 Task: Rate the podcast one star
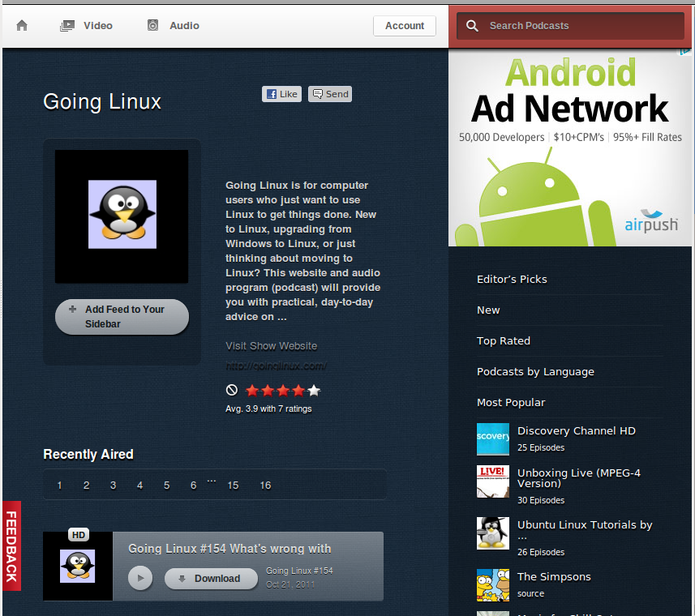251,391
